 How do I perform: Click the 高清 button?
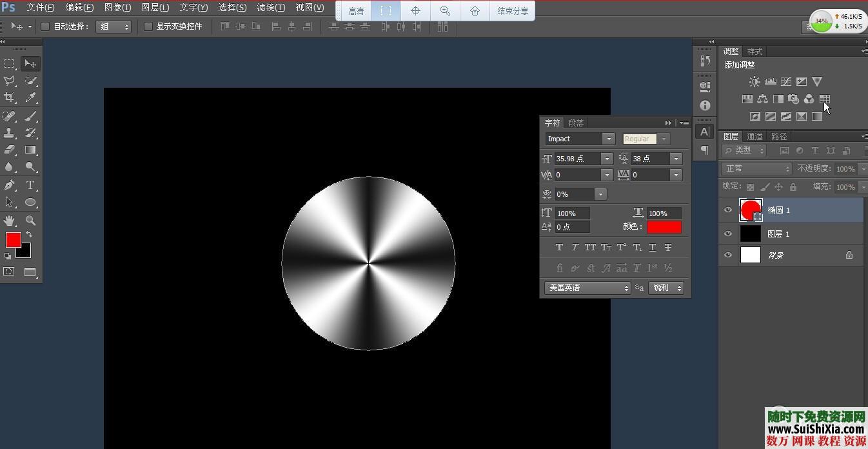coord(355,11)
